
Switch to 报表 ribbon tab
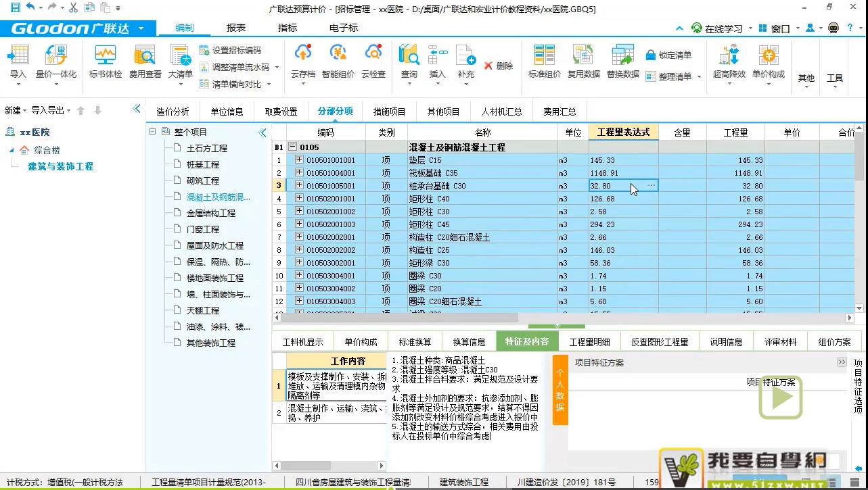[236, 28]
